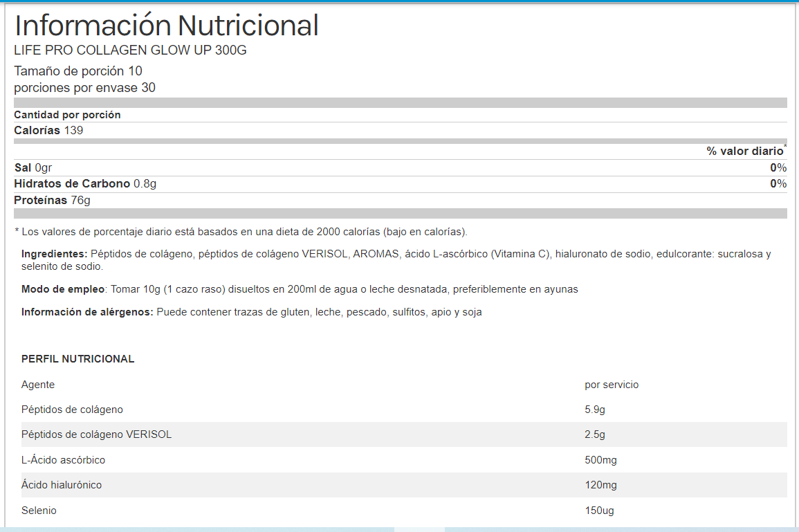The height and width of the screenshot is (532, 799).
Task: Click the Selenio 150ug value
Action: (x=599, y=511)
